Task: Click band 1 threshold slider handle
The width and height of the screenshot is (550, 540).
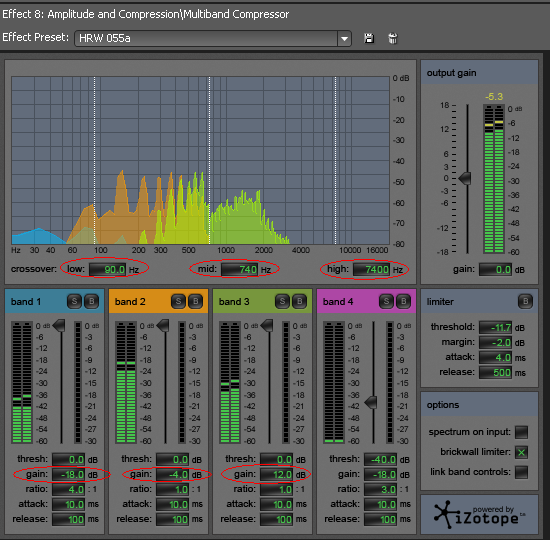Action: click(x=59, y=326)
